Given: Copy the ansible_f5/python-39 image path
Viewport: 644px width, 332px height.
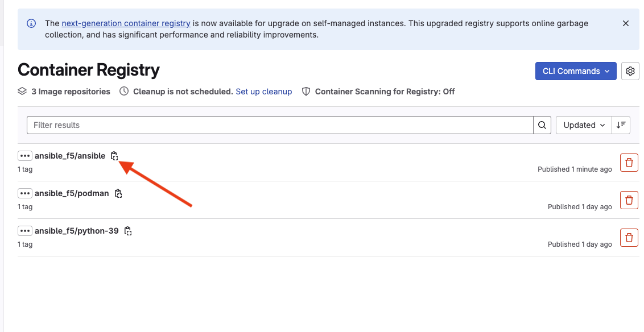Looking at the screenshot, I should [128, 231].
